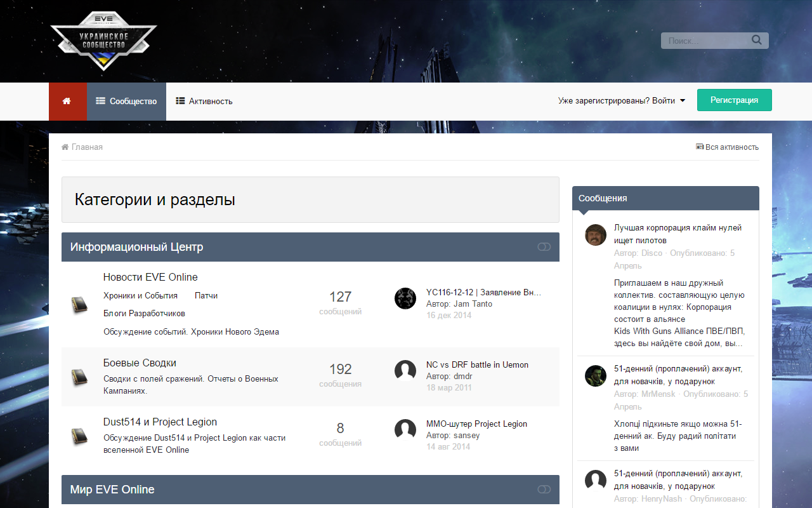Focus the Поиск search field
Screen dimensions: 812x508
(x=705, y=41)
